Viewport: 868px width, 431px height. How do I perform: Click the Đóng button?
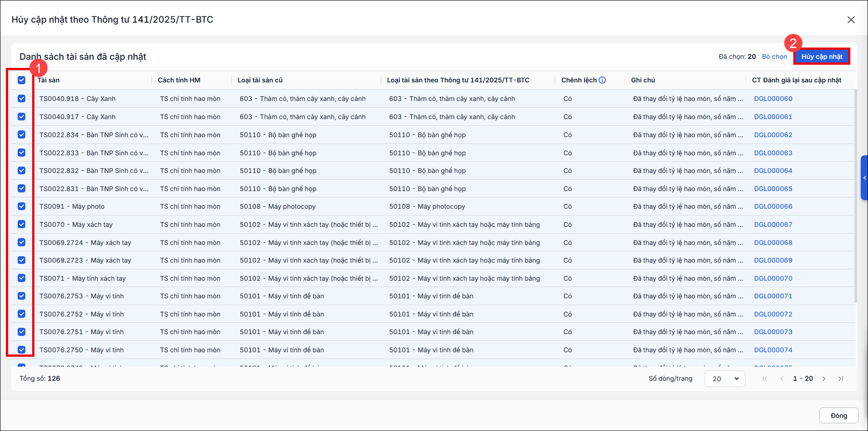pyautogui.click(x=839, y=416)
